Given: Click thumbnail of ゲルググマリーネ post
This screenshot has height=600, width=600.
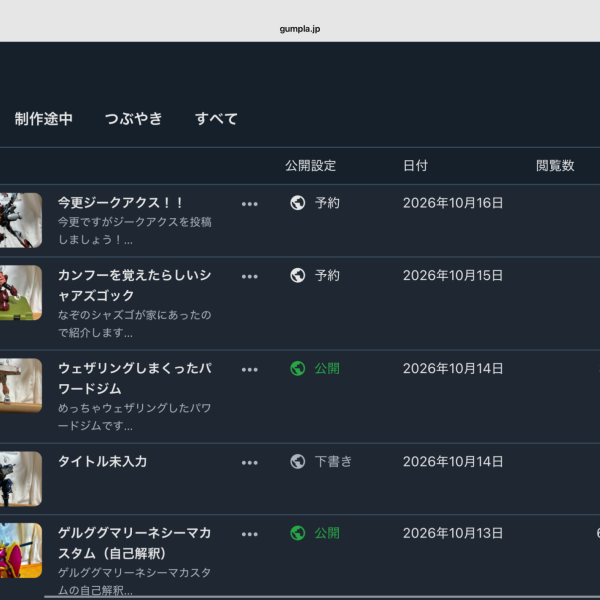Looking at the screenshot, I should 21,550.
